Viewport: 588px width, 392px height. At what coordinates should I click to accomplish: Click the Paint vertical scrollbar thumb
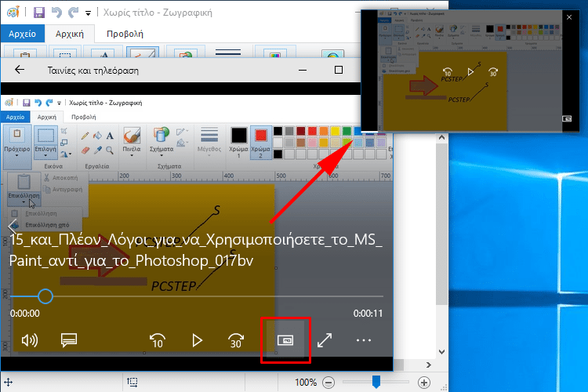click(441, 224)
